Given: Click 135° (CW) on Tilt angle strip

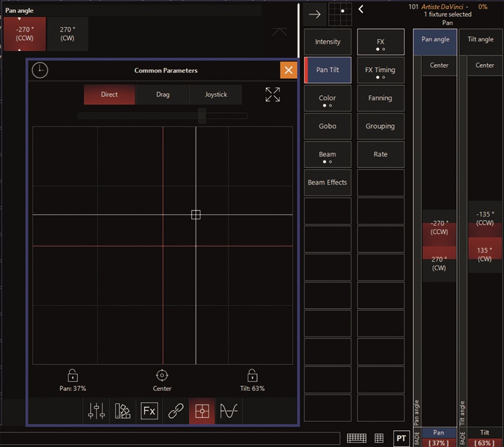Looking at the screenshot, I should coord(485,255).
